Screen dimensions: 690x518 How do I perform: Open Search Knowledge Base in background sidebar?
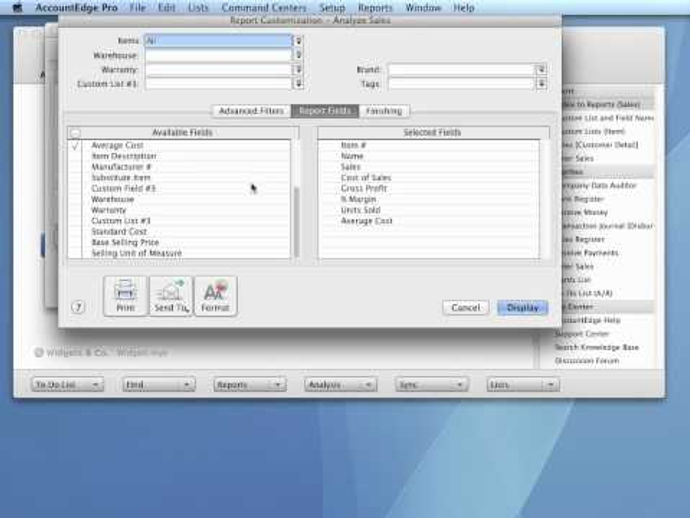point(596,347)
